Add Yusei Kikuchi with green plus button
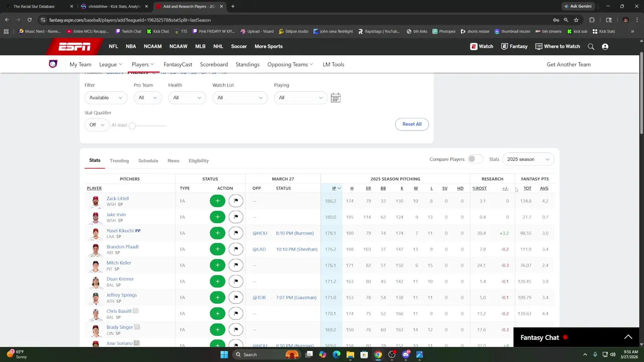Image resolution: width=644 pixels, height=362 pixels. [217, 233]
